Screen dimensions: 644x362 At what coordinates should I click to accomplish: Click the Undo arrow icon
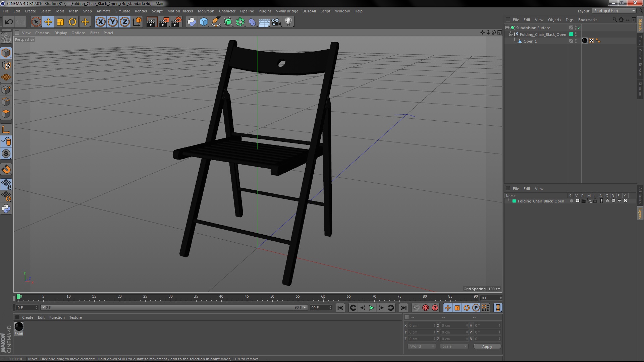pyautogui.click(x=9, y=22)
